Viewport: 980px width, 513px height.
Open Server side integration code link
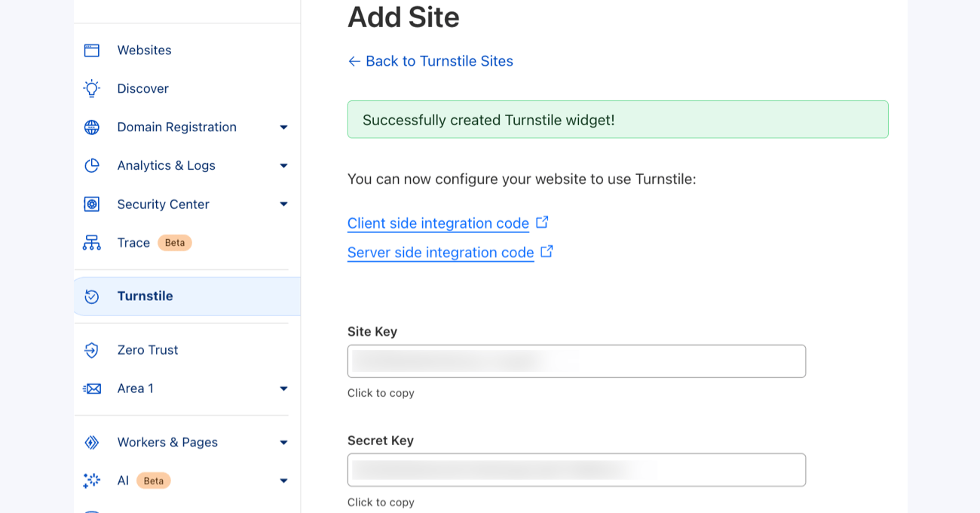click(440, 252)
